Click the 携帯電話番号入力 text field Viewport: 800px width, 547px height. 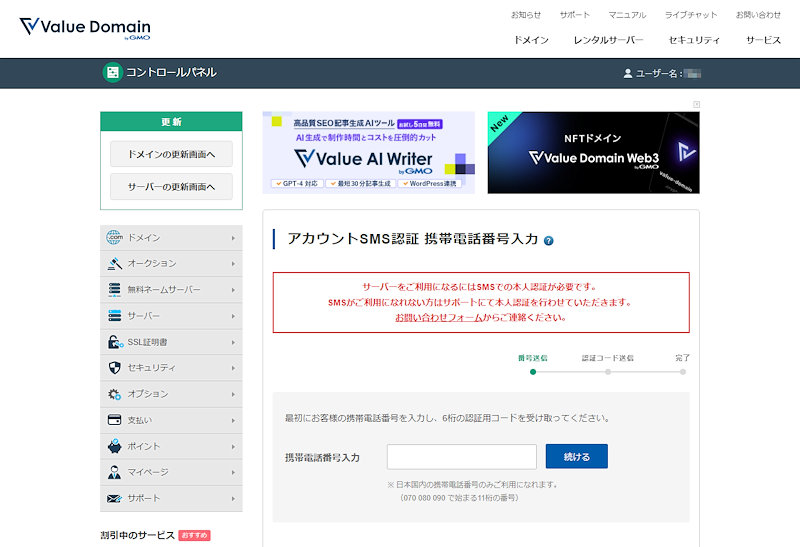(461, 457)
